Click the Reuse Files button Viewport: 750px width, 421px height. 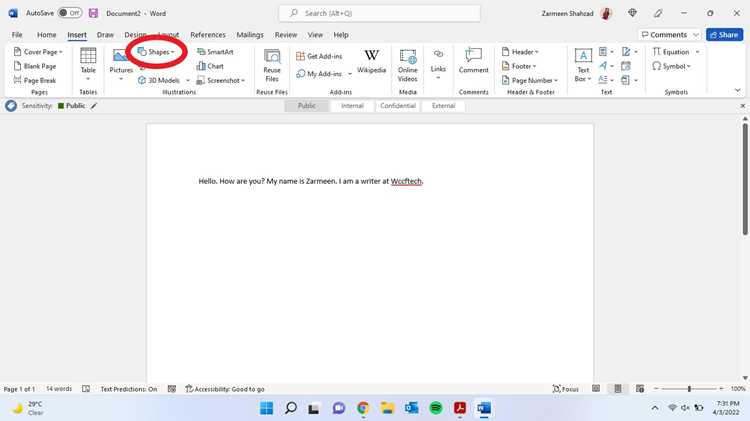(272, 66)
